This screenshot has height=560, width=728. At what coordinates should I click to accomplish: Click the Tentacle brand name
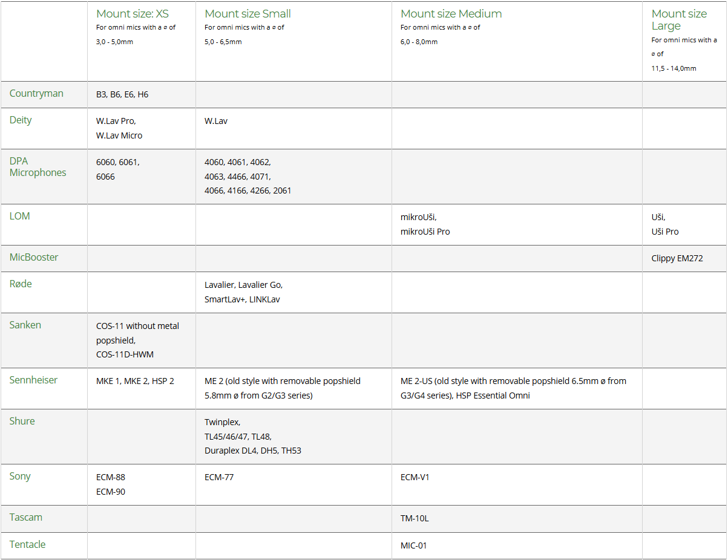coord(28,544)
